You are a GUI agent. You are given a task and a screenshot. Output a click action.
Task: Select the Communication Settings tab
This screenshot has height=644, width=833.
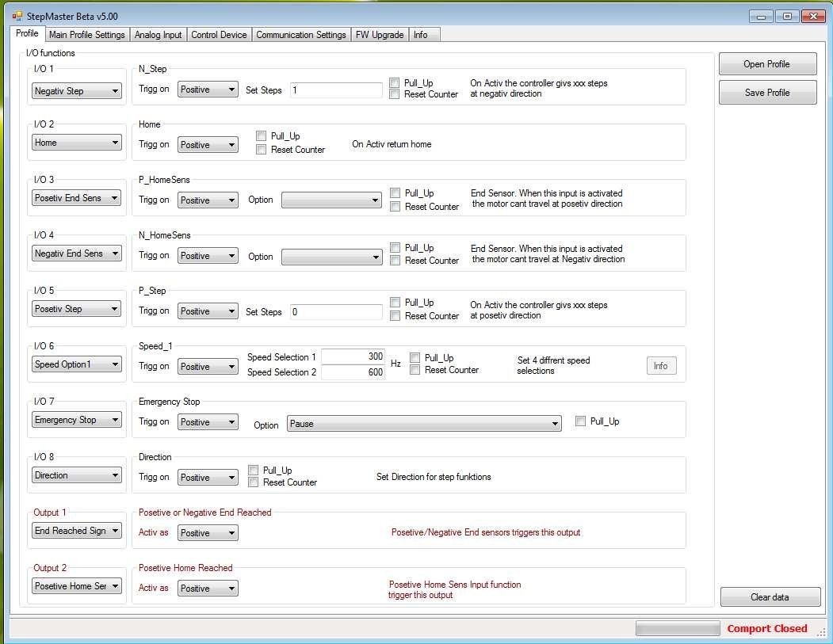(x=301, y=35)
